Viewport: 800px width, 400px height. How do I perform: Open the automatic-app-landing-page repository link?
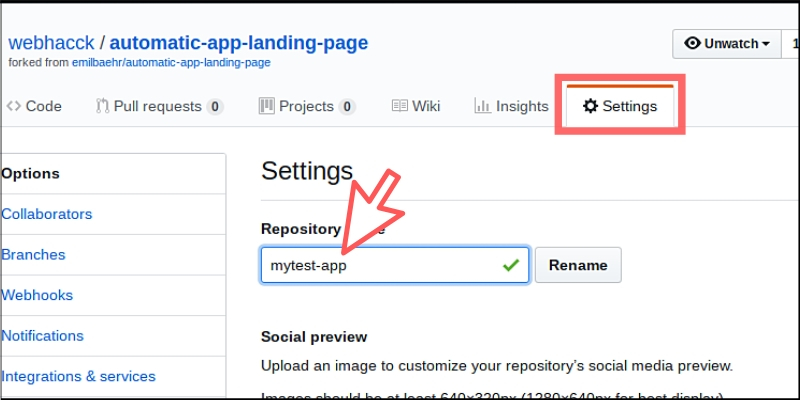[239, 43]
